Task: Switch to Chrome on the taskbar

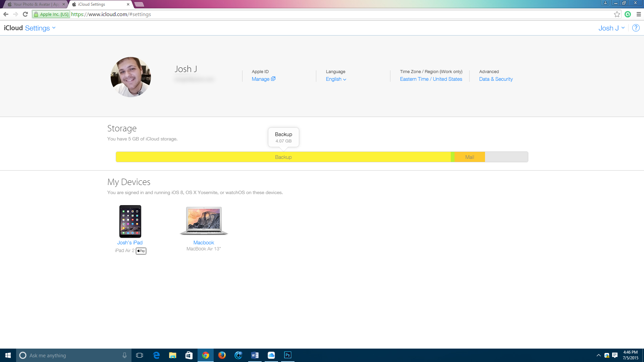Action: coord(206,355)
